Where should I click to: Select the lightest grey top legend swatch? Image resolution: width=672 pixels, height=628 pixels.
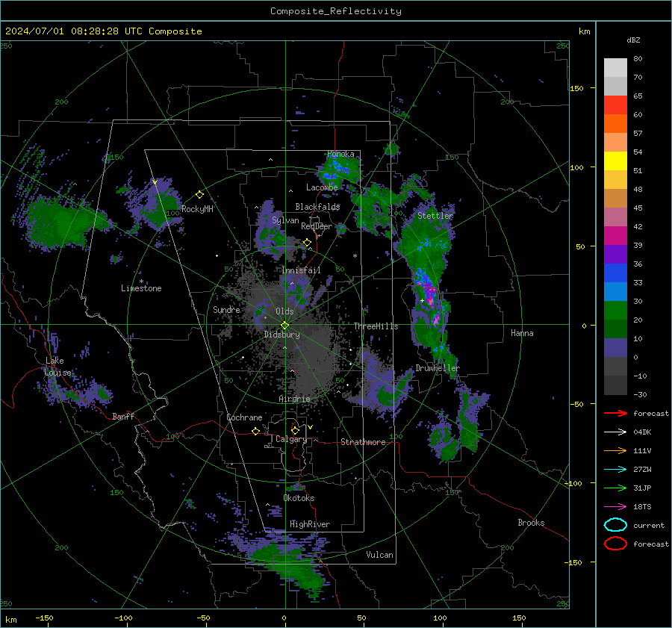pyautogui.click(x=615, y=67)
